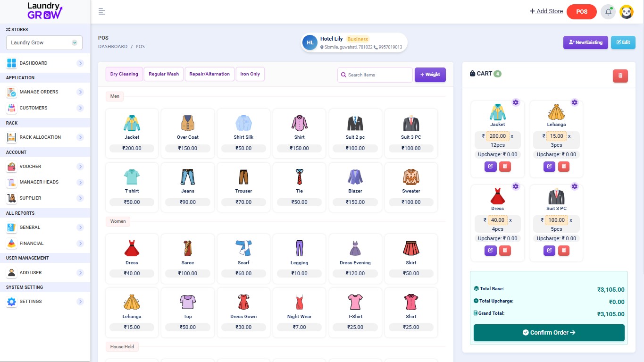Choose the Scarf item
Image resolution: width=644 pixels, height=362 pixels.
[x=243, y=259]
